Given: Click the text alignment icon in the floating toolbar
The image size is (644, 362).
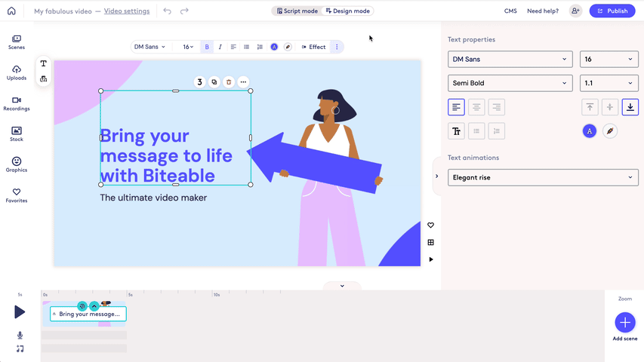Looking at the screenshot, I should coord(233,47).
